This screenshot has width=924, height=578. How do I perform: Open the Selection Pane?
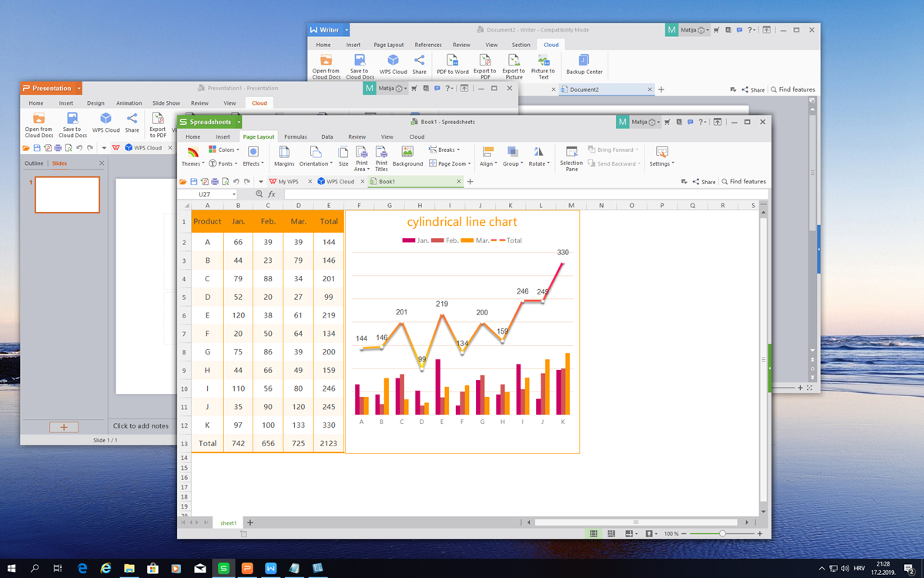[x=571, y=158]
